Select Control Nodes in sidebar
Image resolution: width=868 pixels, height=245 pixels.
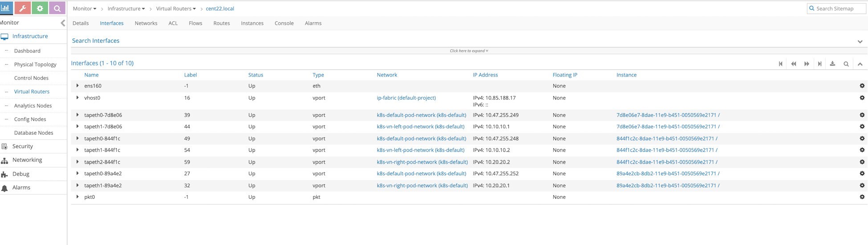point(31,78)
